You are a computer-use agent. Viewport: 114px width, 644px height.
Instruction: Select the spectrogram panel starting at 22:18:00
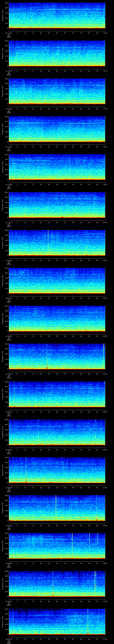click(x=57, y=167)
